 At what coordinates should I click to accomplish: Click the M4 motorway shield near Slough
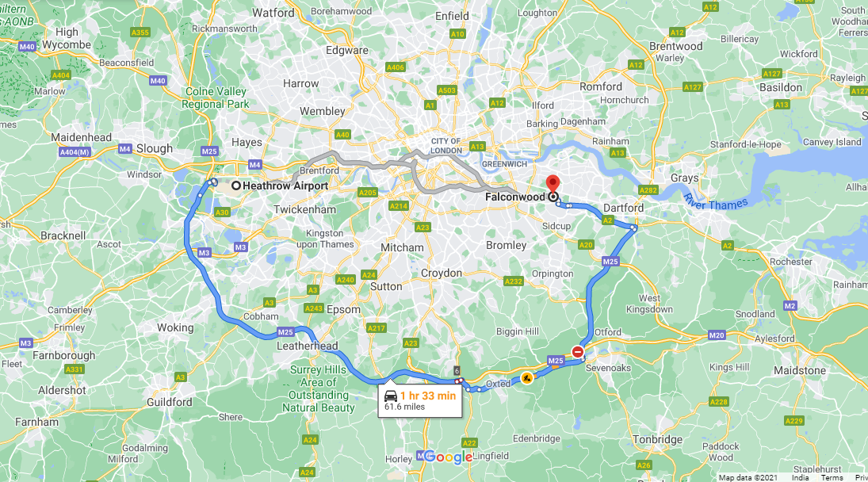point(125,148)
